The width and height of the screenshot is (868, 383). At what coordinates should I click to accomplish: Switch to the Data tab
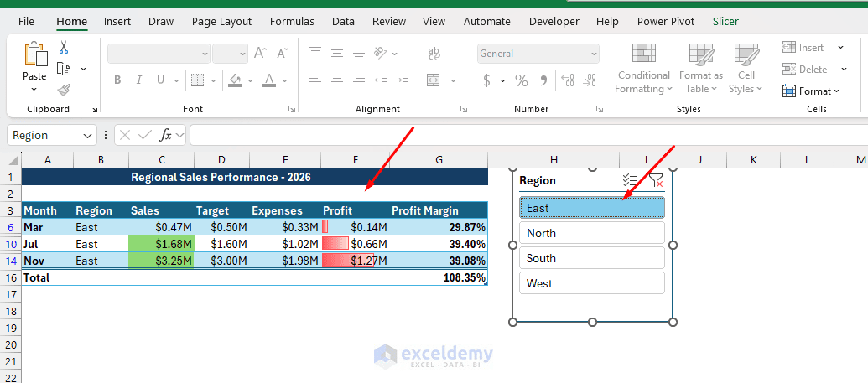point(343,22)
